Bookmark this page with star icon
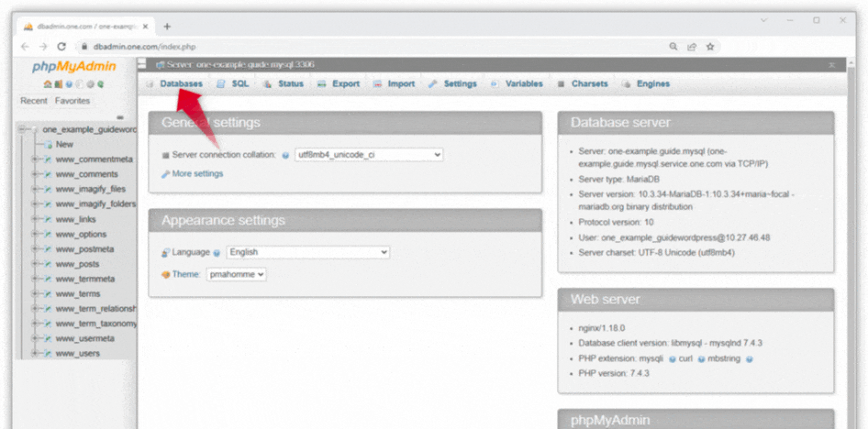This screenshot has width=868, height=429. [x=710, y=47]
